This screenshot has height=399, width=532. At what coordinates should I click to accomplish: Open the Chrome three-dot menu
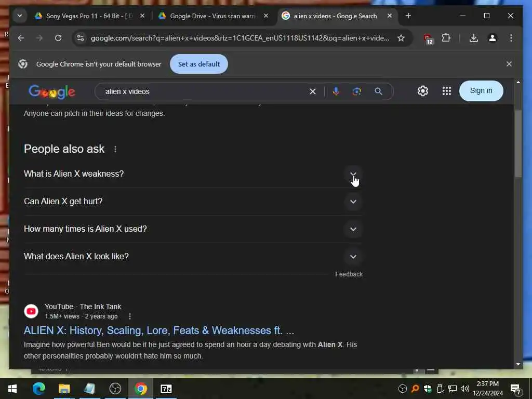[x=511, y=38]
